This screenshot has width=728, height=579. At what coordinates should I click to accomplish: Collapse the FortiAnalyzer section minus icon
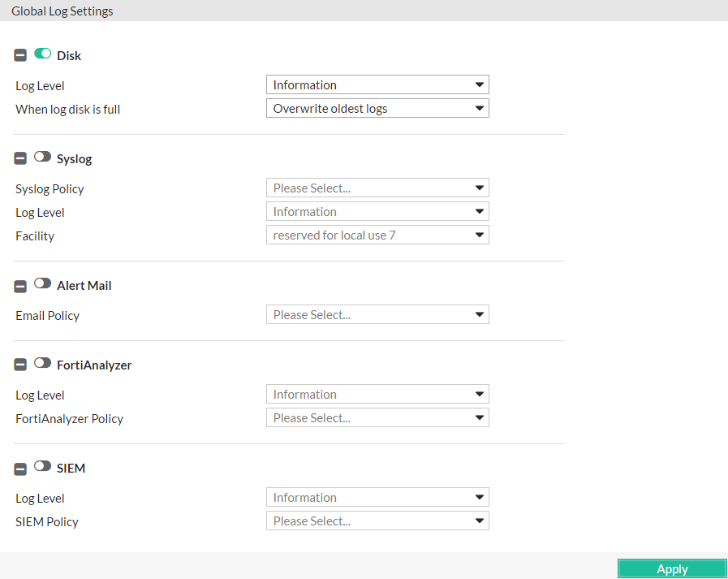click(20, 365)
